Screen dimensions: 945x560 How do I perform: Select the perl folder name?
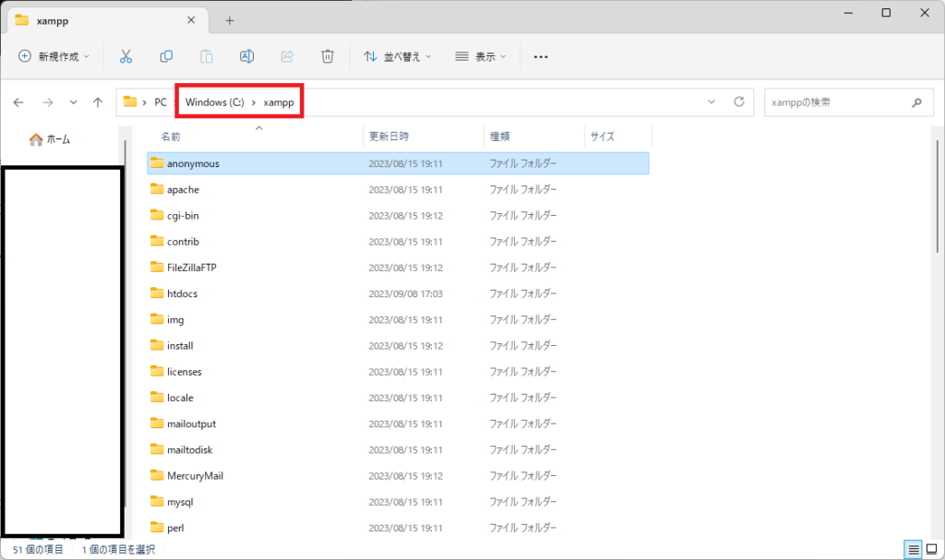[x=175, y=528]
